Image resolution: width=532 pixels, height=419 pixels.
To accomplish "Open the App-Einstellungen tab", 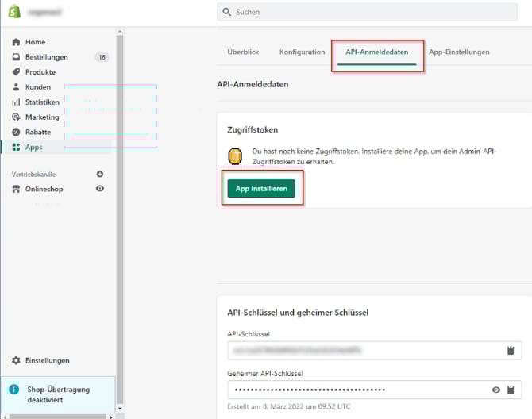I will [x=459, y=52].
